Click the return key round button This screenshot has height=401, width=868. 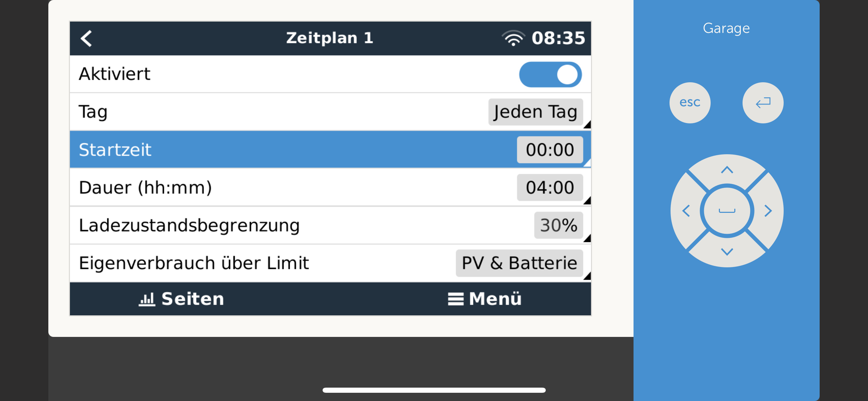pyautogui.click(x=763, y=102)
